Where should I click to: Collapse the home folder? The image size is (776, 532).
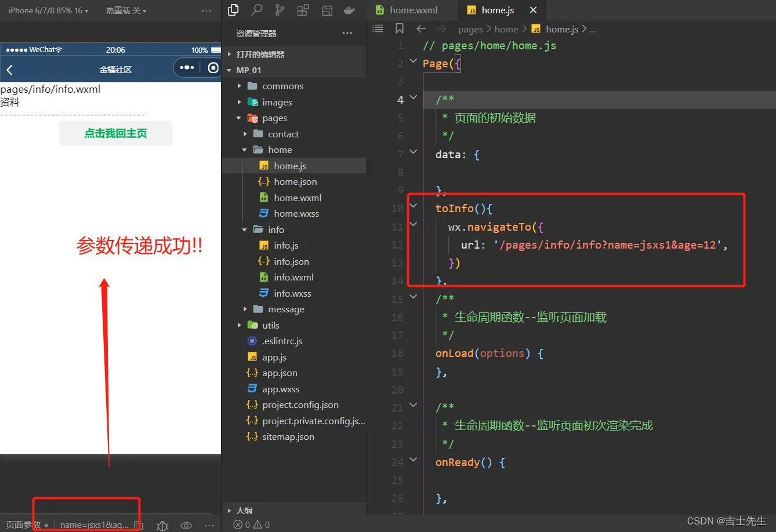point(294,150)
